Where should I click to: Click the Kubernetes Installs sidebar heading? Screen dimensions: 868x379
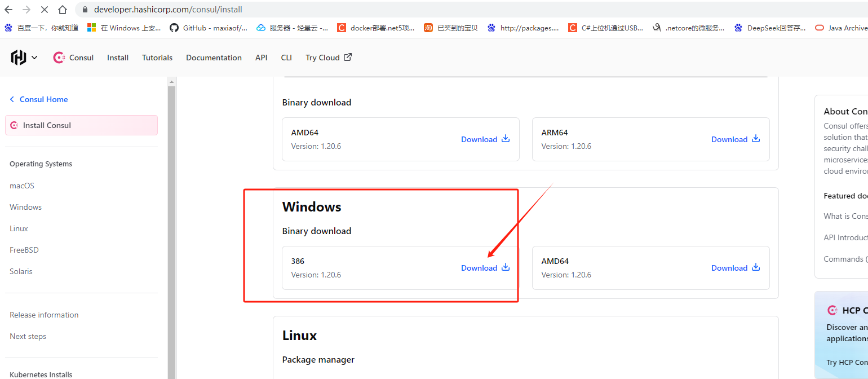(41, 374)
